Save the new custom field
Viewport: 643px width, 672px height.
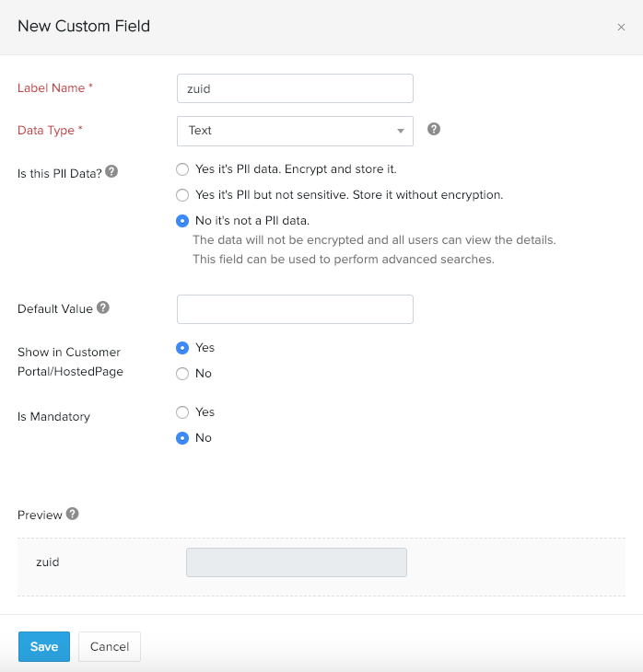coord(43,646)
